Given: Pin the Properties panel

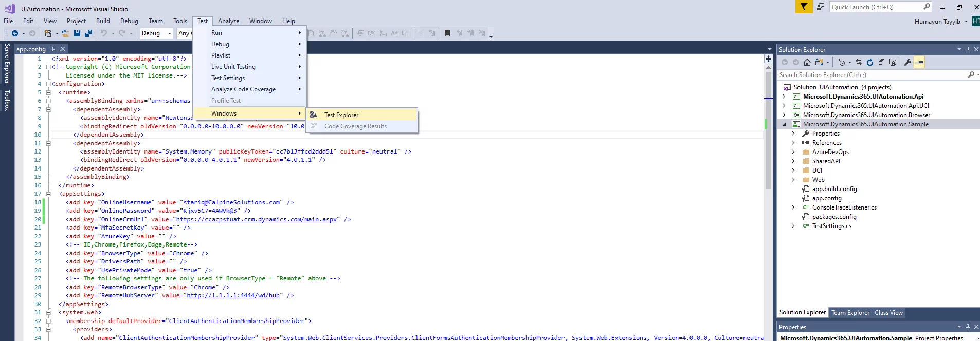Looking at the screenshot, I should pos(968,327).
